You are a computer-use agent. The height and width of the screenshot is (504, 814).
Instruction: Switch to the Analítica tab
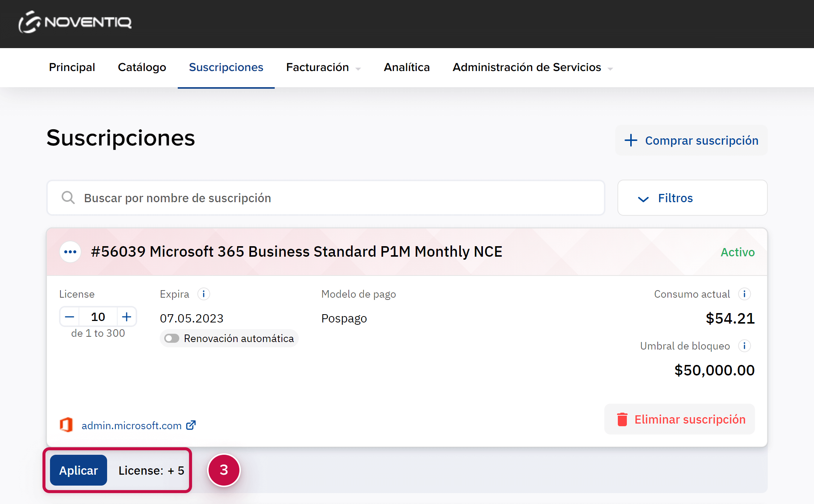click(407, 68)
